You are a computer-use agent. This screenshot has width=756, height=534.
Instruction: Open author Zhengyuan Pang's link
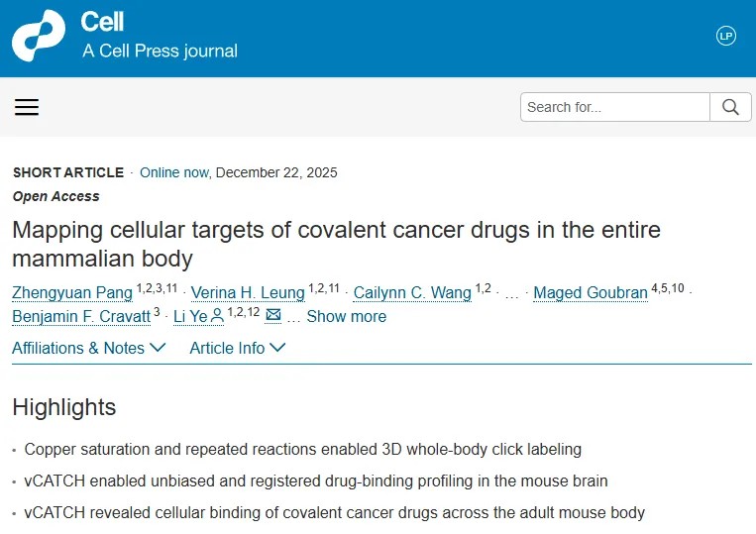pos(72,292)
